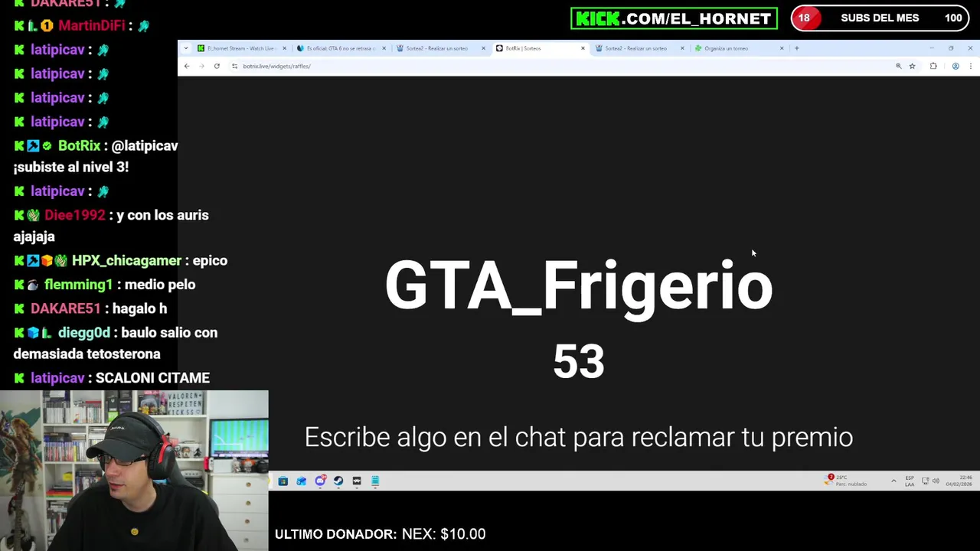This screenshot has height=551, width=980.
Task: Expand the tab search dropdown arrow
Action: tap(185, 48)
